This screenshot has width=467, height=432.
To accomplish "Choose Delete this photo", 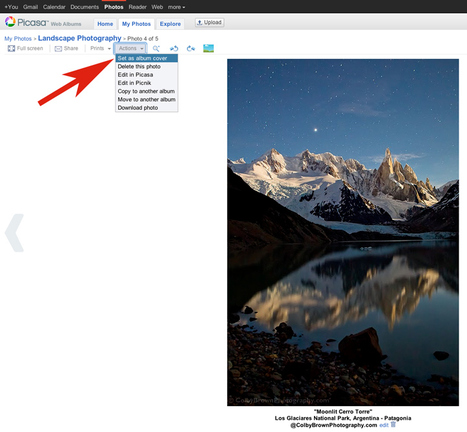I will [x=147, y=67].
